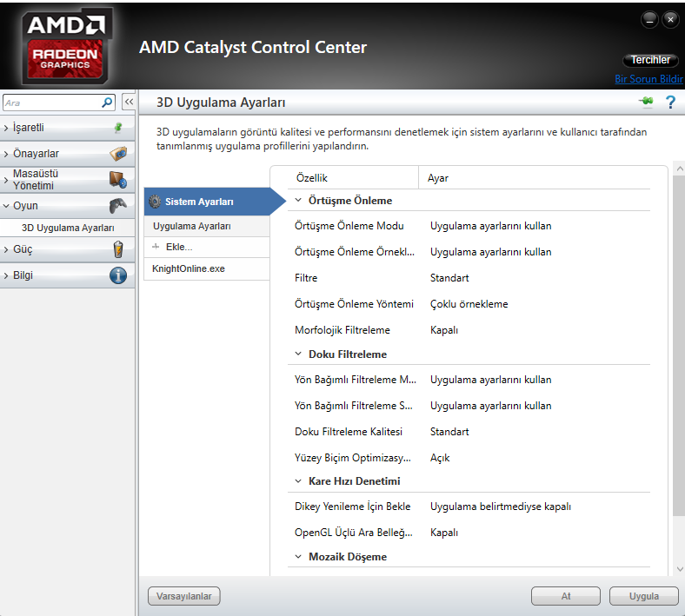Viewport: 685px width, 616px height.
Task: Click the Varsayılanlar button
Action: 184,596
